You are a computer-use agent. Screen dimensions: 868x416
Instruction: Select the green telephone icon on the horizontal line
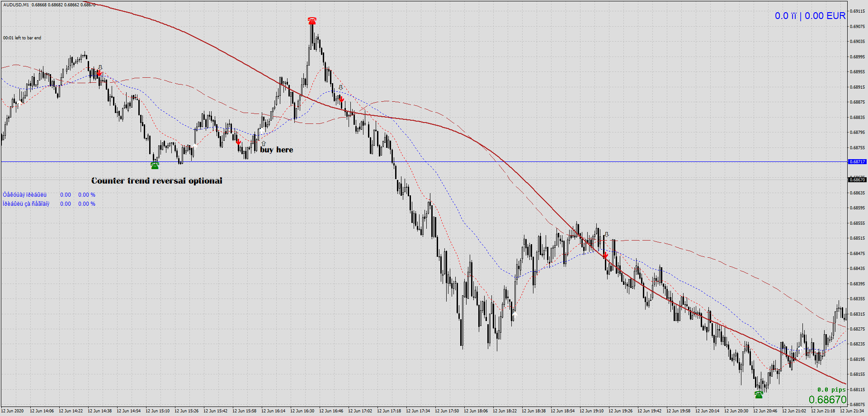[155, 165]
